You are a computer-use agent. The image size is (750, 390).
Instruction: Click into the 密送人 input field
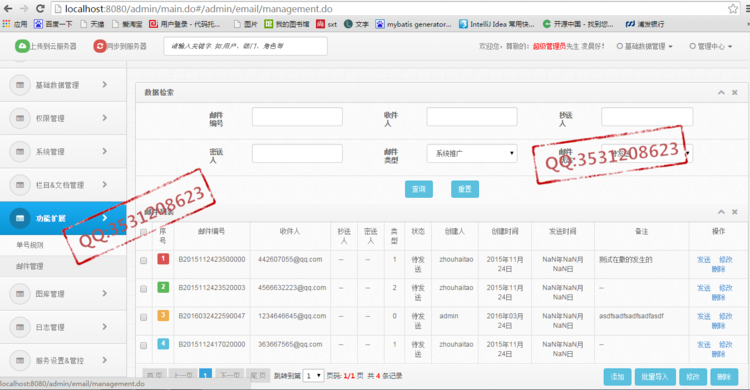pyautogui.click(x=297, y=153)
